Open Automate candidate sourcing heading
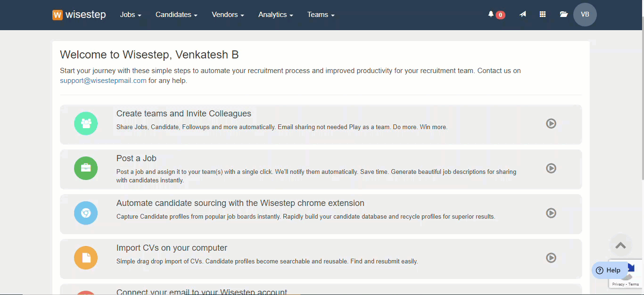The image size is (644, 295). pyautogui.click(x=240, y=203)
